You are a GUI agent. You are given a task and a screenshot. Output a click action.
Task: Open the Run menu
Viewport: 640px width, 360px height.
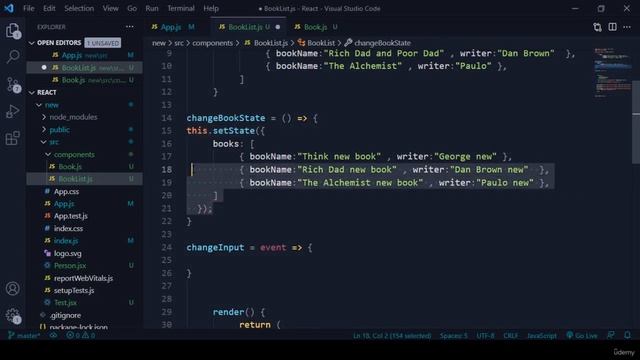pyautogui.click(x=152, y=8)
